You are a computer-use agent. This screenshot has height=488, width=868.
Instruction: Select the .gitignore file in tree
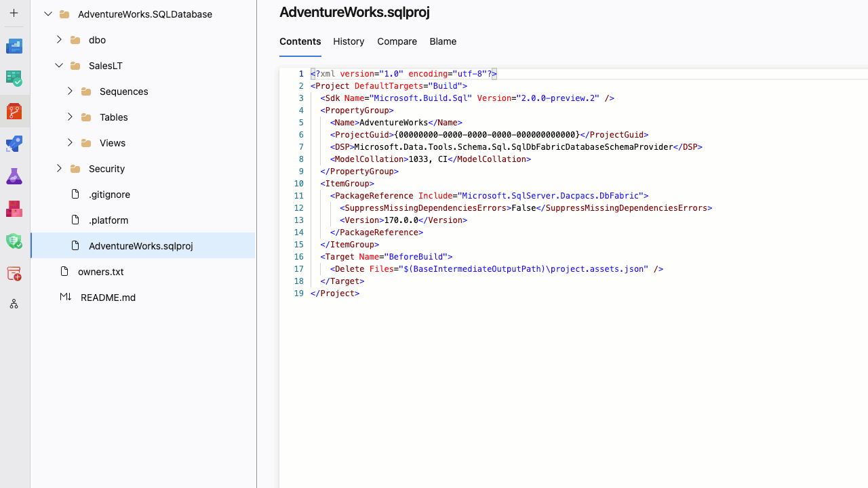pyautogui.click(x=109, y=195)
